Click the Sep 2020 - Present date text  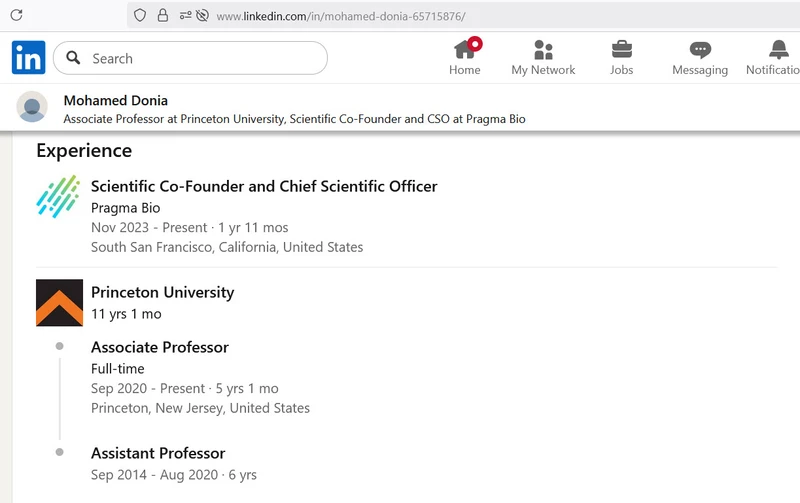click(x=148, y=389)
